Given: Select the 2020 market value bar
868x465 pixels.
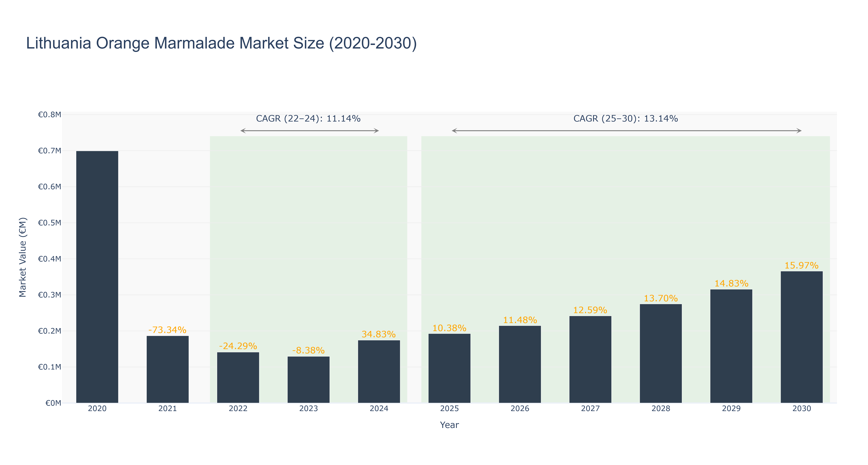Looking at the screenshot, I should 97,277.
